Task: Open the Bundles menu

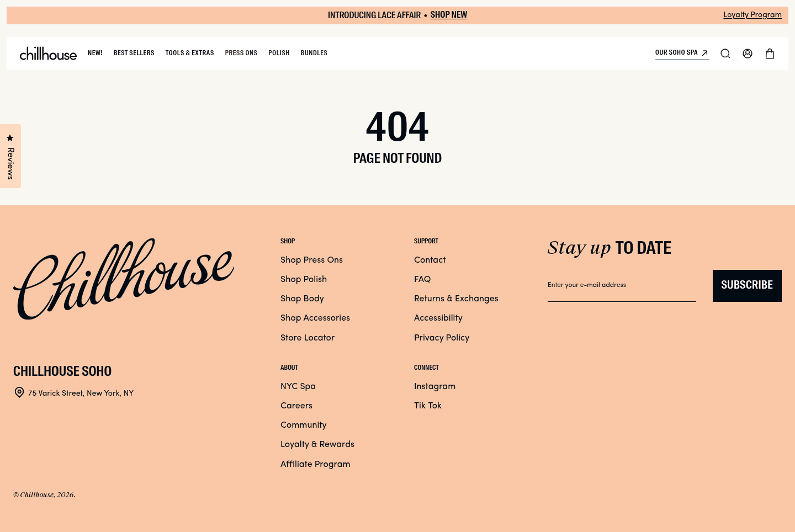Action: coord(314,53)
